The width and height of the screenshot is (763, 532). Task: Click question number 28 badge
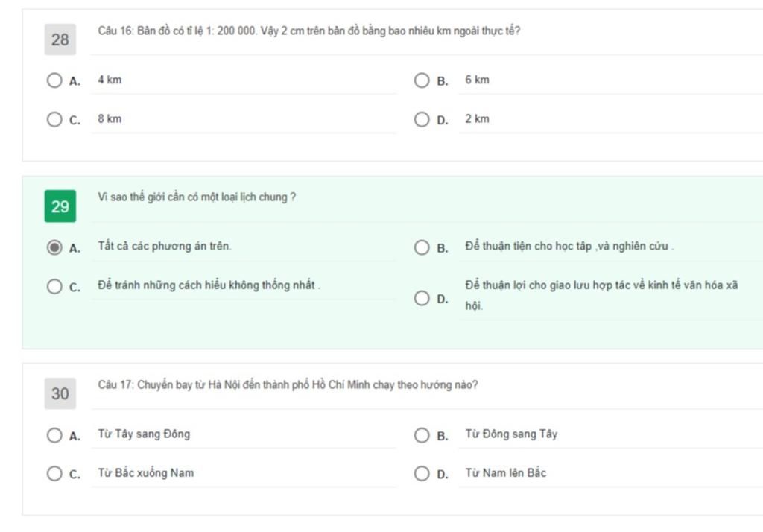tap(60, 39)
